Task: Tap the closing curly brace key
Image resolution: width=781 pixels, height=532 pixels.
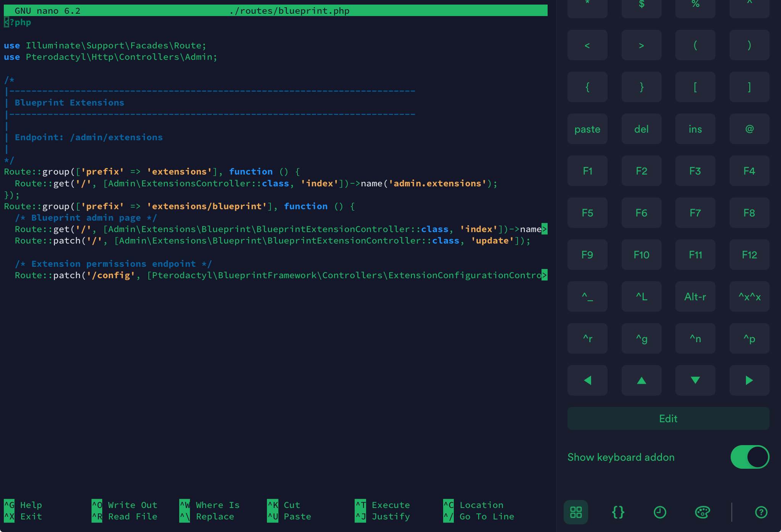Action: 641,87
